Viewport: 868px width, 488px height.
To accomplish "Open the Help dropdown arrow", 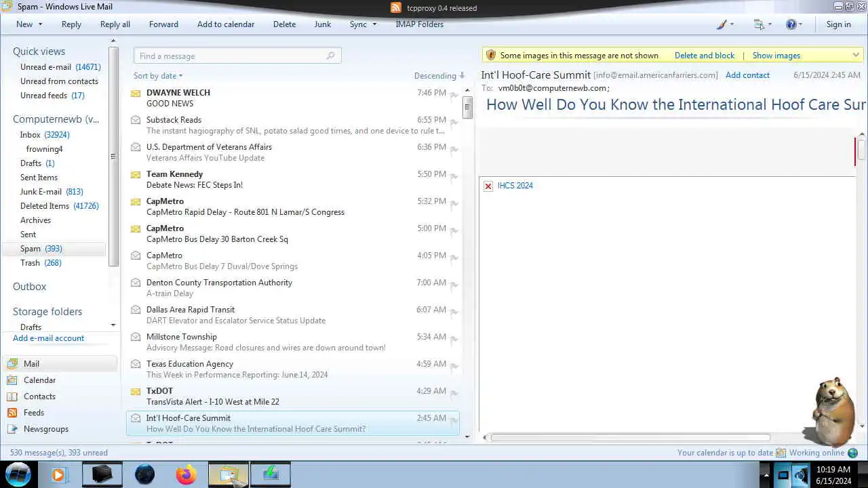I will tap(800, 24).
